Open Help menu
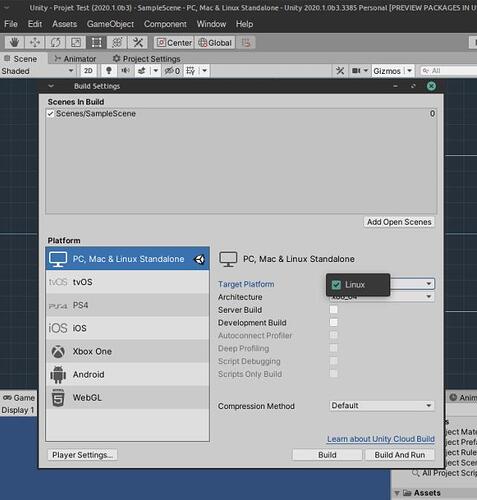 pyautogui.click(x=244, y=24)
